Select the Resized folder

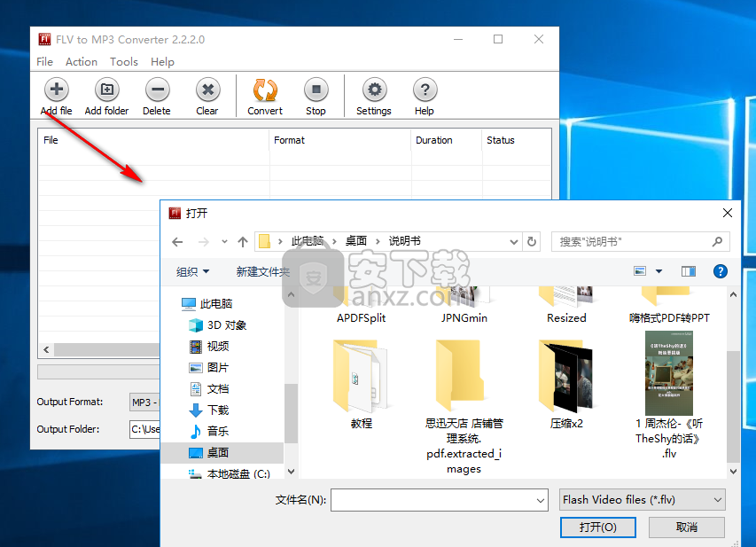point(566,306)
